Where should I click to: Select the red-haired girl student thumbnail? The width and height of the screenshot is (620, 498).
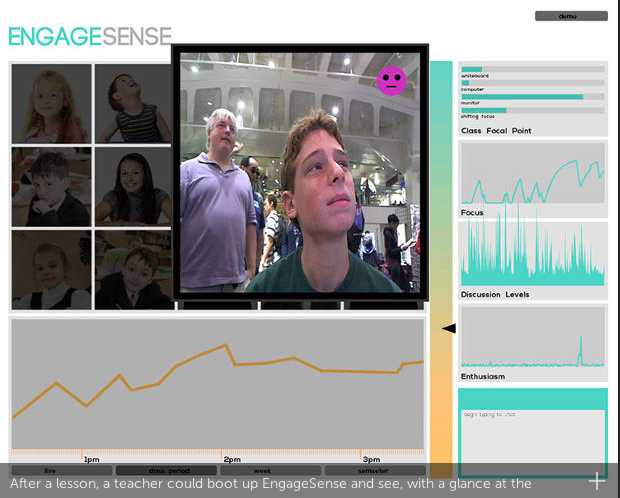click(51, 104)
